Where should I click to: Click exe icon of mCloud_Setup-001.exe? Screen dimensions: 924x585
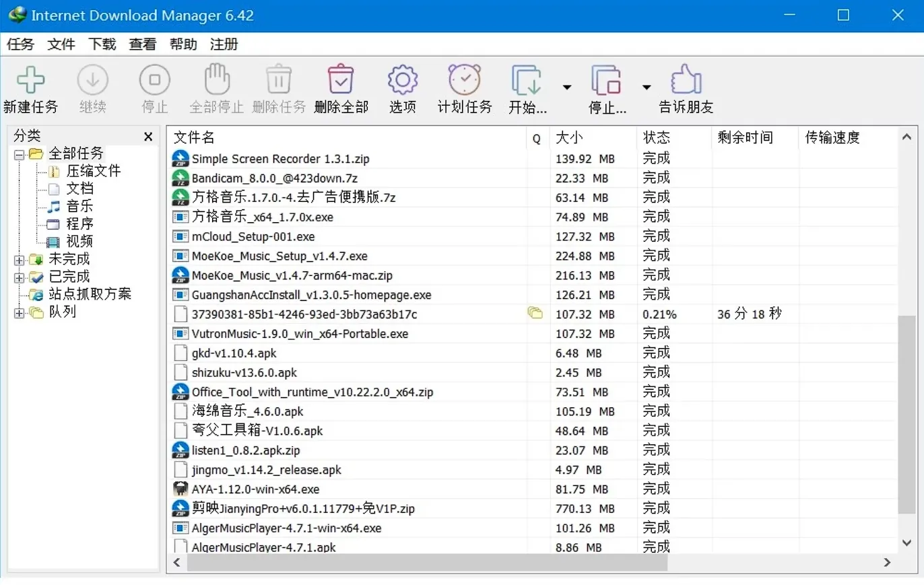[x=180, y=237]
